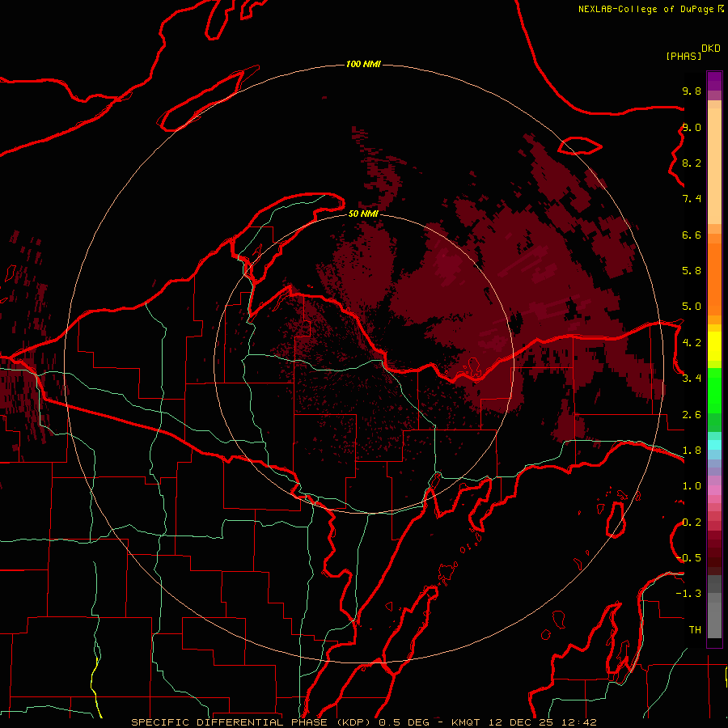
Task: Click the 50 NMI range ring label
Action: click(x=363, y=214)
